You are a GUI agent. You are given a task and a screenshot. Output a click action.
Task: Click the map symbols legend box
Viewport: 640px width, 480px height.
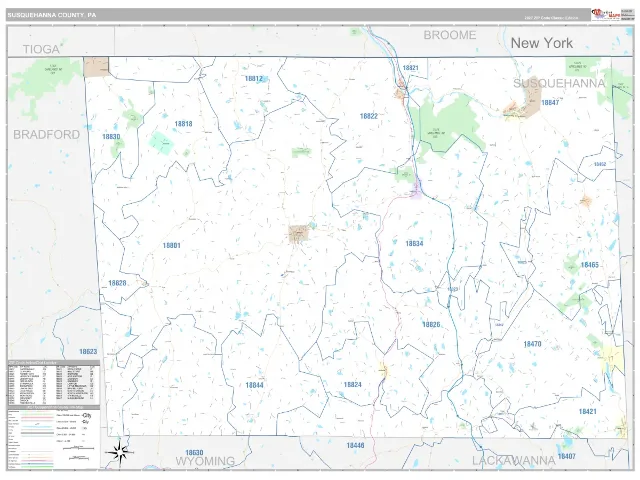tap(53, 438)
